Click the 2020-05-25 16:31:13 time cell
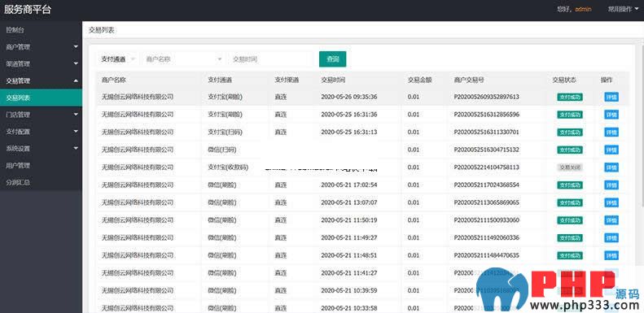Viewport: 644px width, 313px height. 349,132
